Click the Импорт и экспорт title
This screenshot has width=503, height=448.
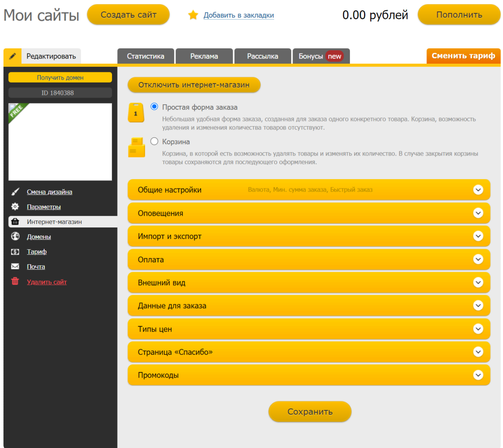[169, 236]
